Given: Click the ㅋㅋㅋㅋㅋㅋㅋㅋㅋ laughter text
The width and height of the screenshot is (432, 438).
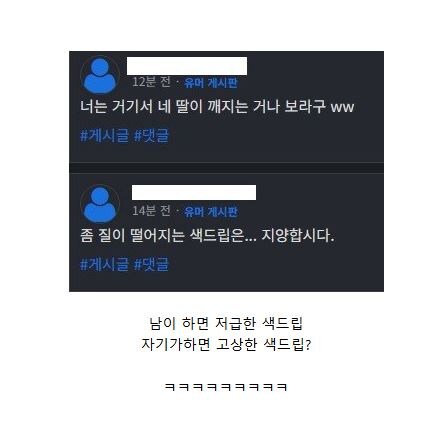Looking at the screenshot, I should point(226,387).
